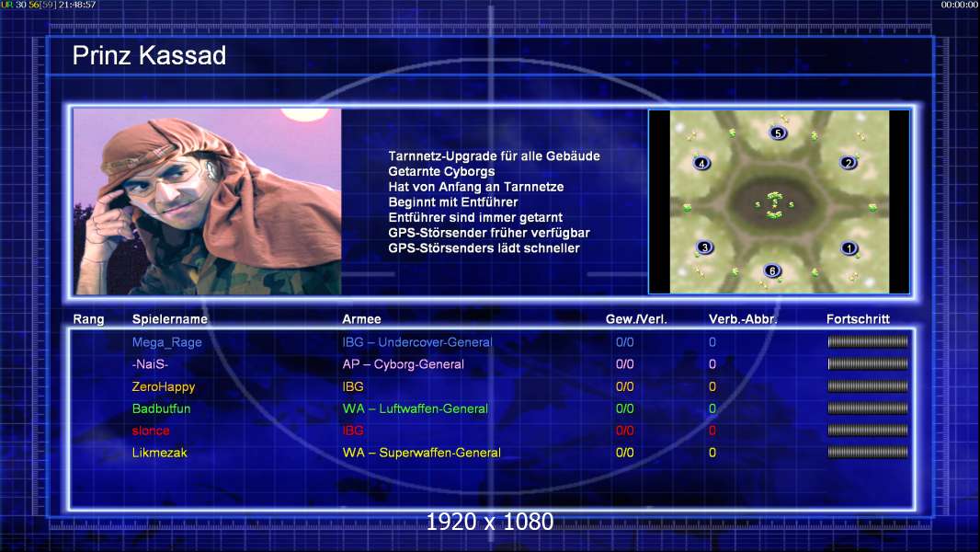Click the Verb.-Abbr. column header
The height and width of the screenshot is (552, 980).
[x=743, y=319]
